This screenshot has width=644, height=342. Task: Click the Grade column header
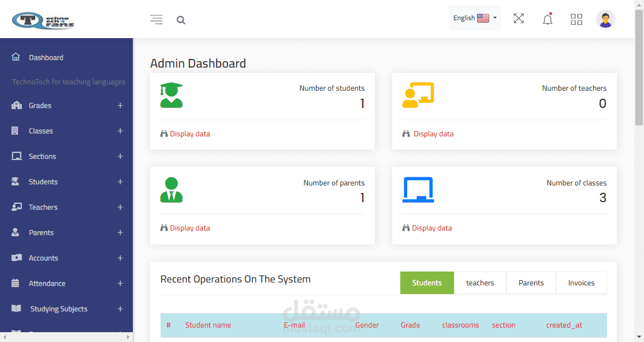click(x=410, y=325)
